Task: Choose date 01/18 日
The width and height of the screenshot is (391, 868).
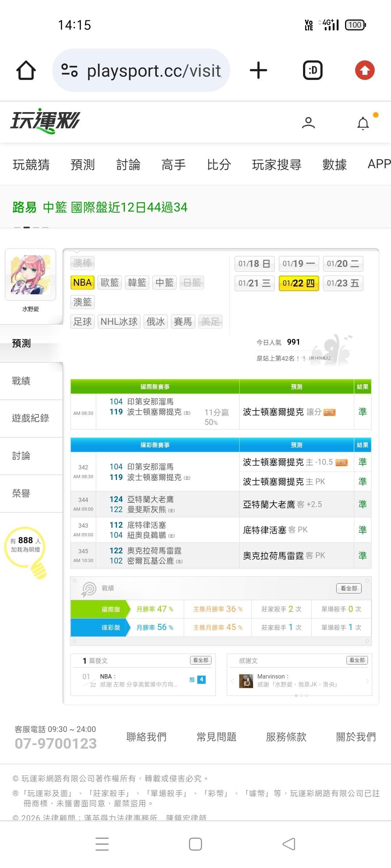Action: point(255,264)
